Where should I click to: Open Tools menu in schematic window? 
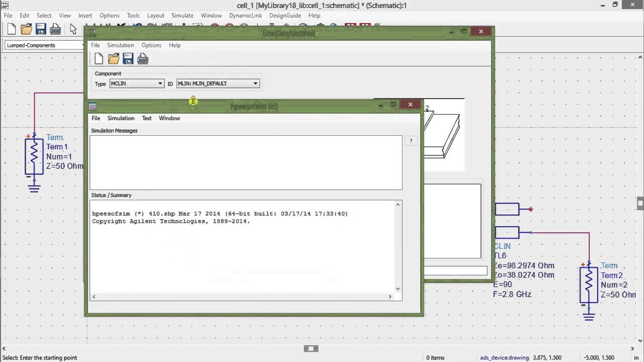tap(133, 16)
